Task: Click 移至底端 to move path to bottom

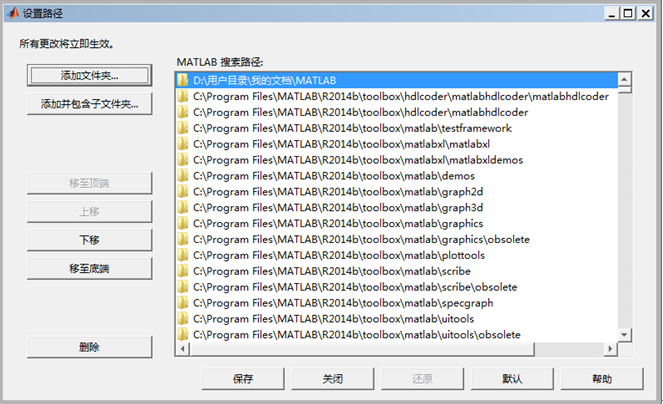Action: click(x=90, y=268)
